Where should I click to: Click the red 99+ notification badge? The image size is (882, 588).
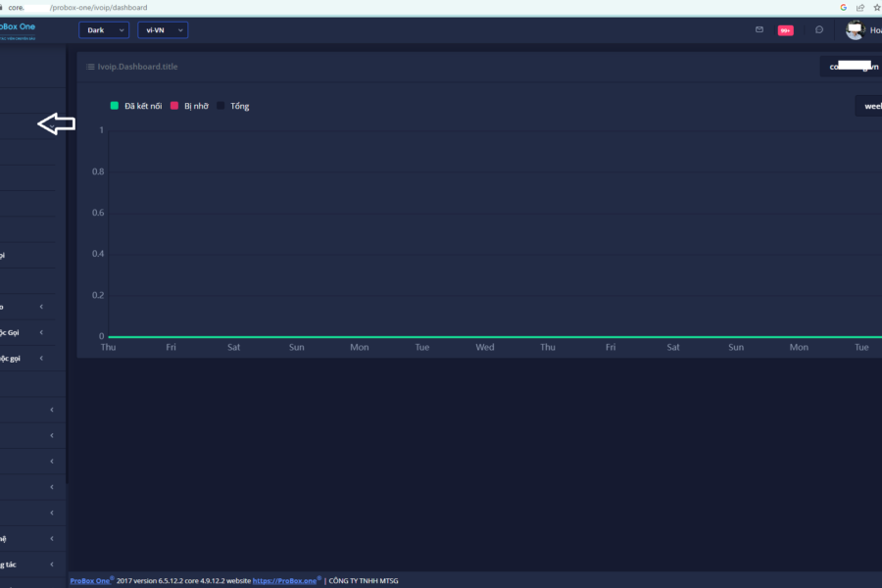(785, 30)
